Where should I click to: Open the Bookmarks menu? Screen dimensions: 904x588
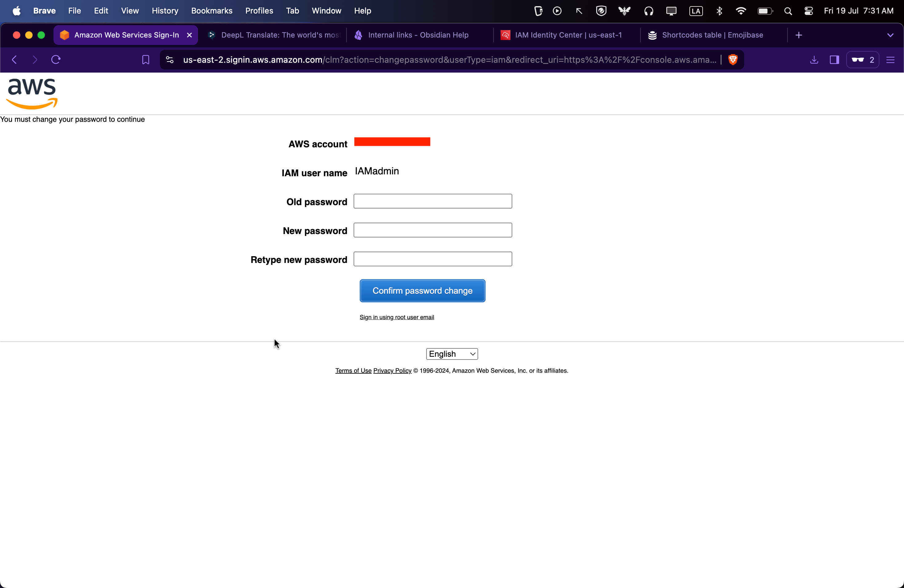coord(212,11)
